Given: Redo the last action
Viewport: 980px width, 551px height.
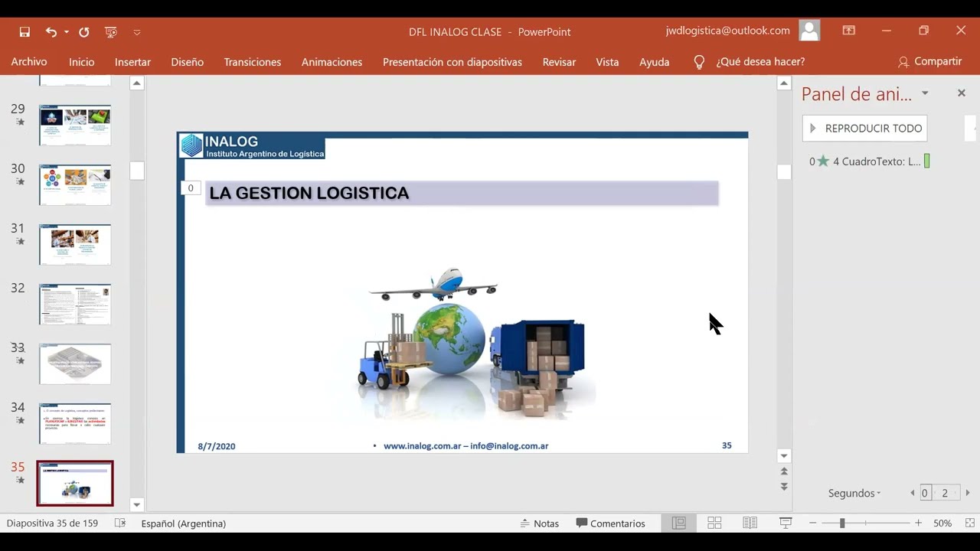Looking at the screenshot, I should 84,32.
